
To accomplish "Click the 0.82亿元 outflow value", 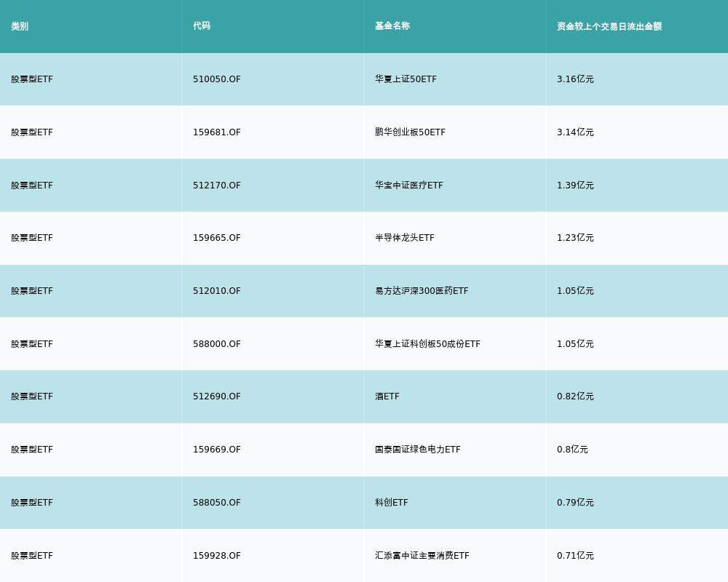I will (x=575, y=396).
